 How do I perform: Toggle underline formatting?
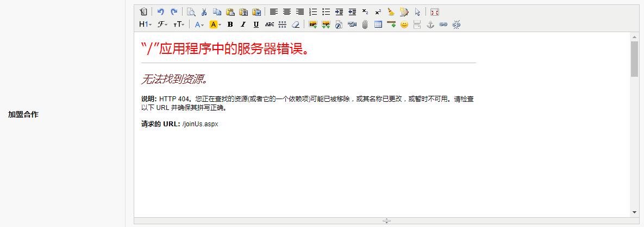click(x=256, y=24)
